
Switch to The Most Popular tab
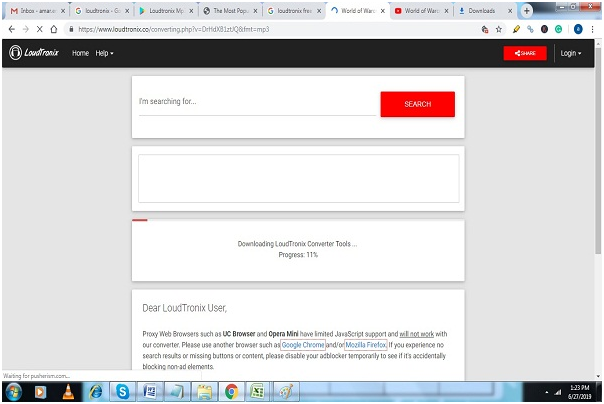point(230,11)
